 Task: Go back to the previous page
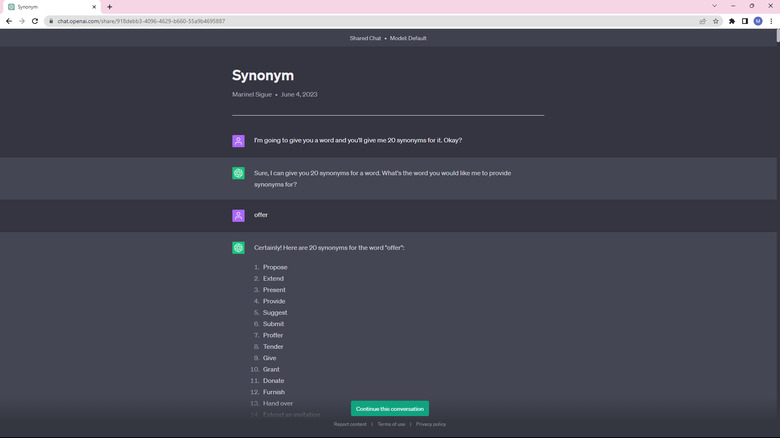(8, 21)
